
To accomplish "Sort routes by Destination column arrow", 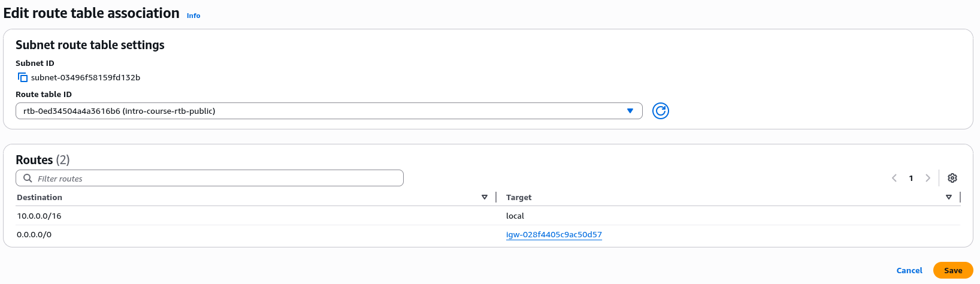I will point(485,197).
